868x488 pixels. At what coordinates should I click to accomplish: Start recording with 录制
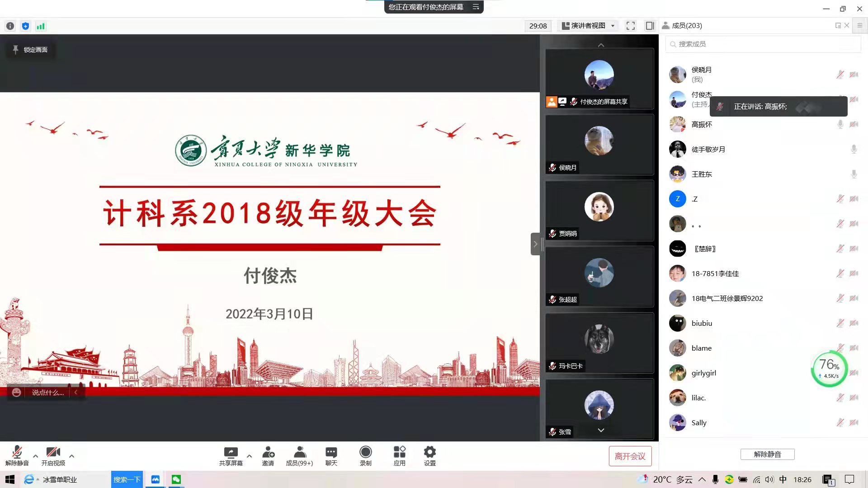(365, 455)
